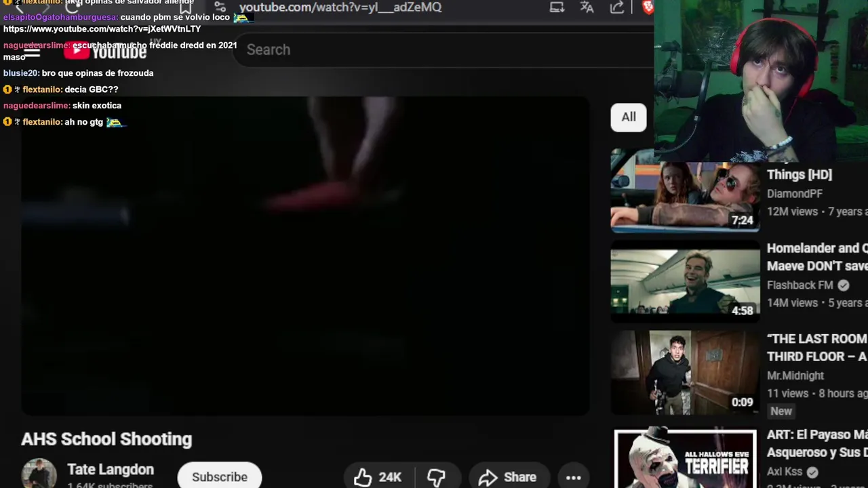This screenshot has height=488, width=868.
Task: Open THE LAST ROOM video thumbnail
Action: pos(685,372)
